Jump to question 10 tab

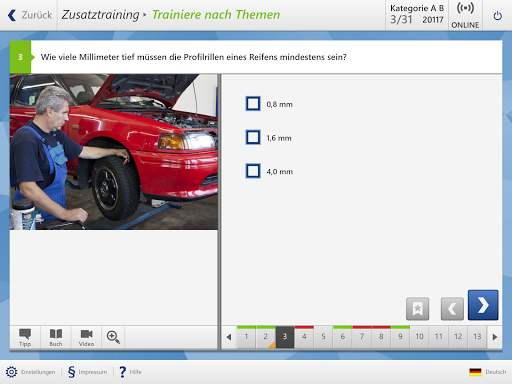point(419,337)
